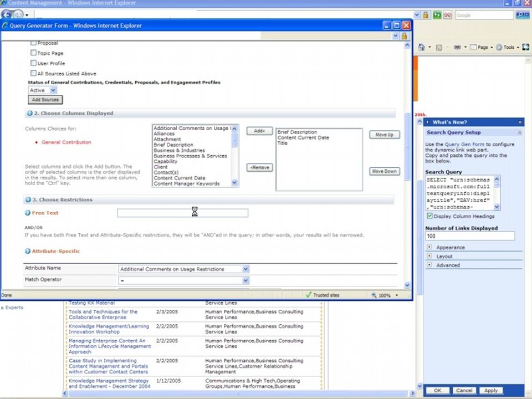Toggle Display Column Headings checkbox
This screenshot has width=532, height=399.
[x=429, y=216]
